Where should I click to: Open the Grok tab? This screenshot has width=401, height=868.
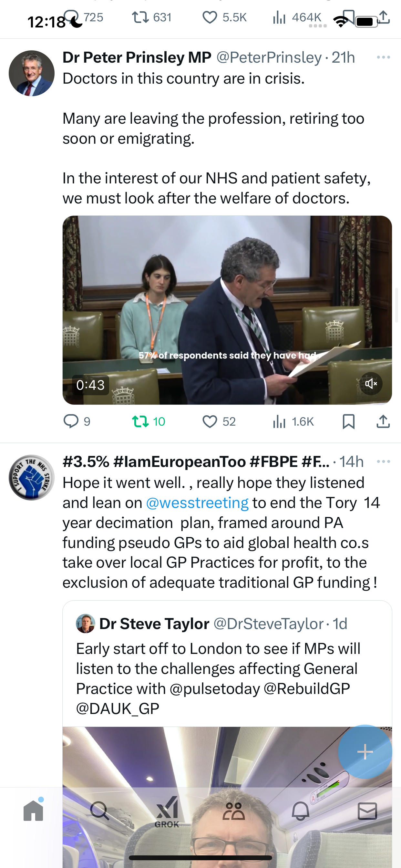point(167,812)
